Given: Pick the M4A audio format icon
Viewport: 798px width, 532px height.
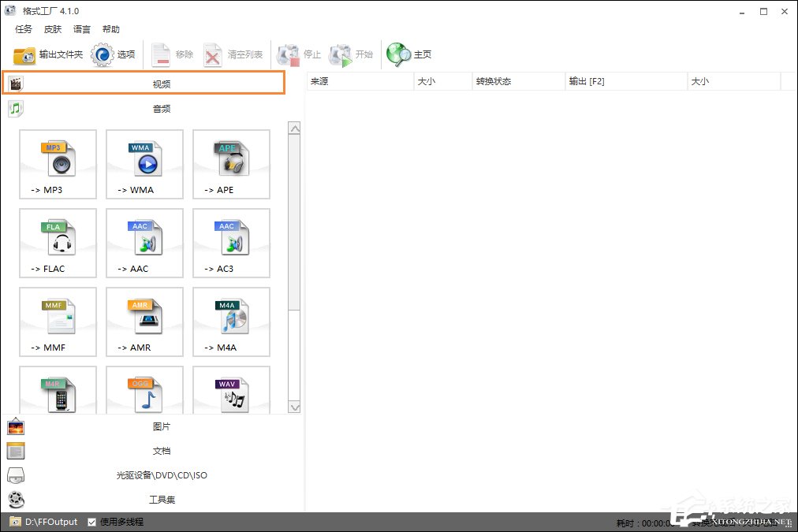Looking at the screenshot, I should (x=232, y=322).
